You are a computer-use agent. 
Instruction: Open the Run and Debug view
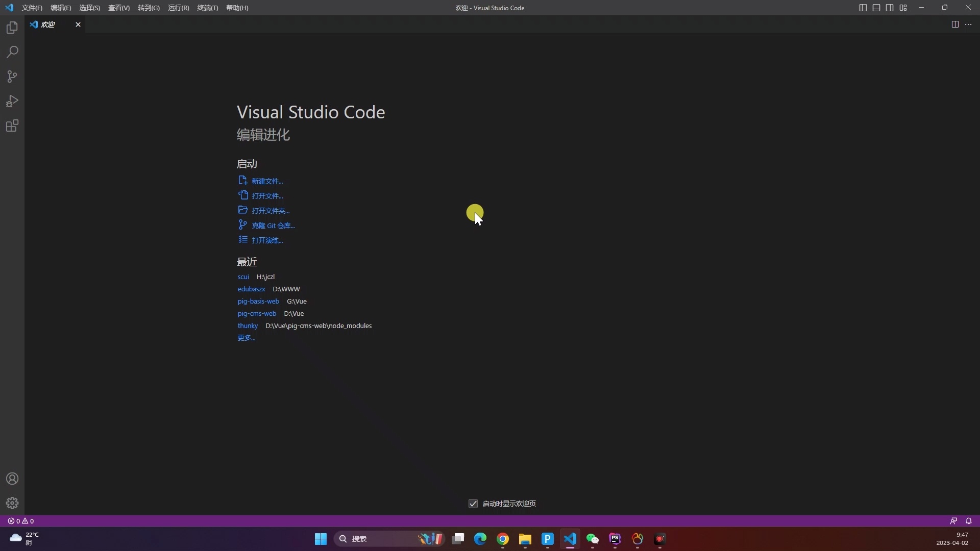(11, 101)
